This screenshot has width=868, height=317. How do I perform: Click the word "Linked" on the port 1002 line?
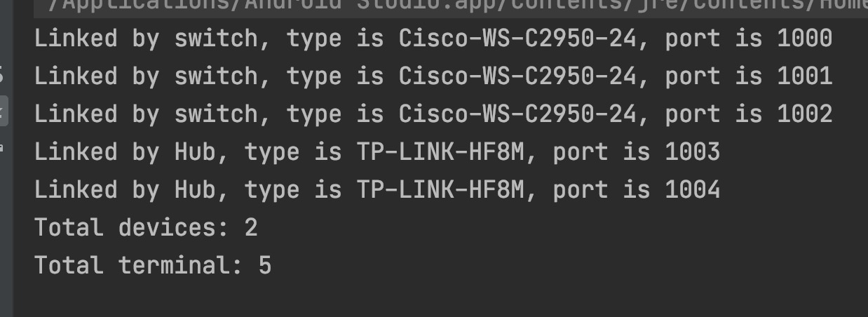76,114
